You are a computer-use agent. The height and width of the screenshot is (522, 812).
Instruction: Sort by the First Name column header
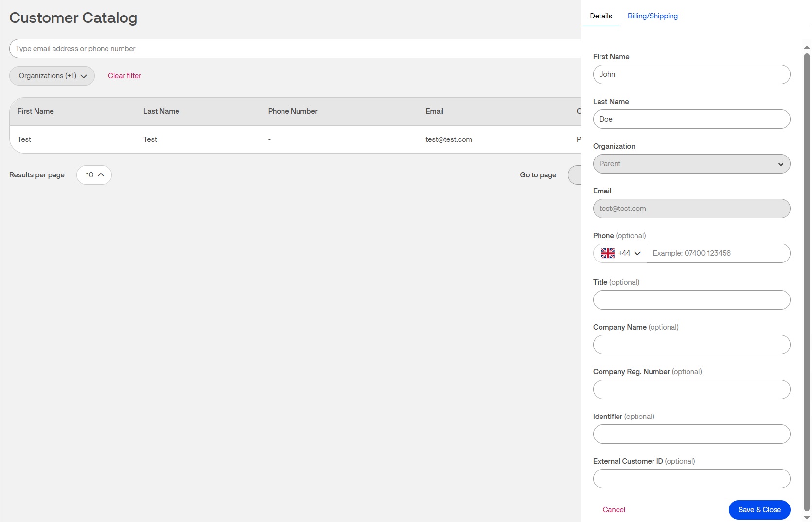point(35,111)
